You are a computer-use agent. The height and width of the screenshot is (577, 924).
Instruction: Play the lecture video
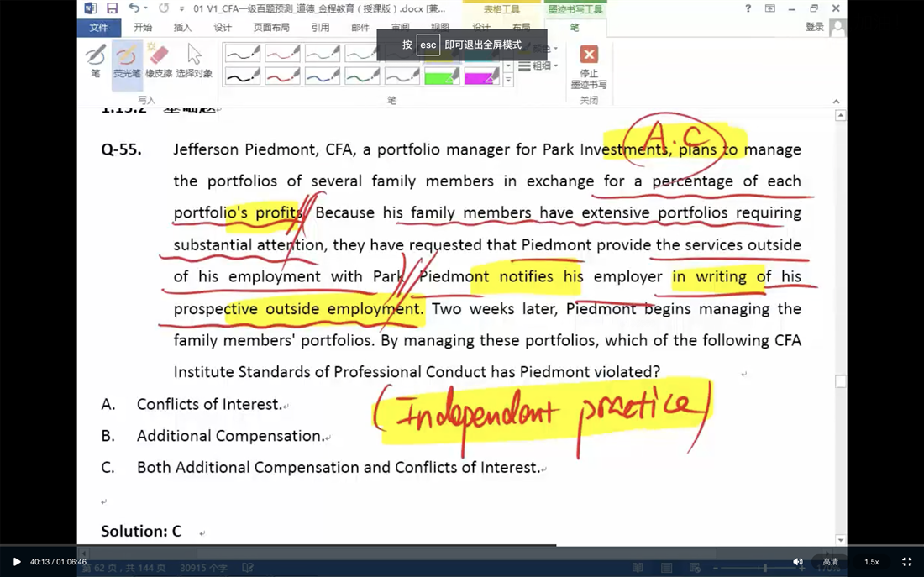[17, 562]
